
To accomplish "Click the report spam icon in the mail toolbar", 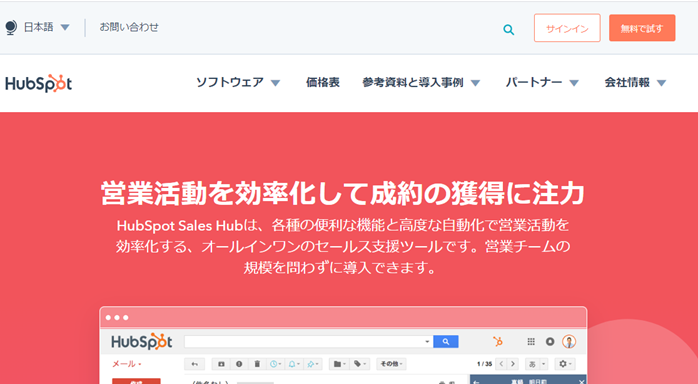I will [x=239, y=364].
